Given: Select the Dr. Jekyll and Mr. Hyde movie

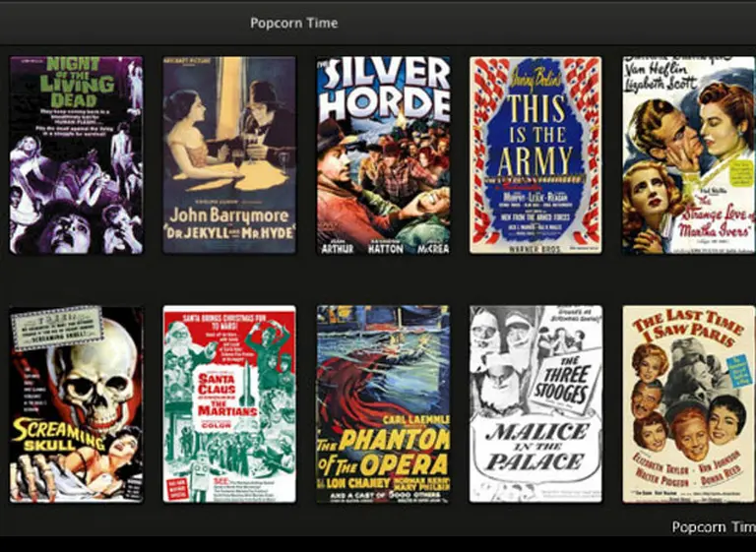Looking at the screenshot, I should [228, 155].
